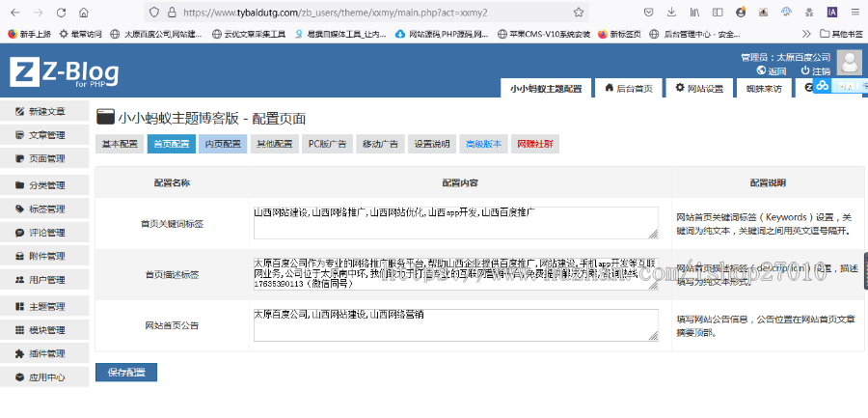This screenshot has height=418, width=868.
Task: Bookmark this page with the star
Action: [x=579, y=13]
